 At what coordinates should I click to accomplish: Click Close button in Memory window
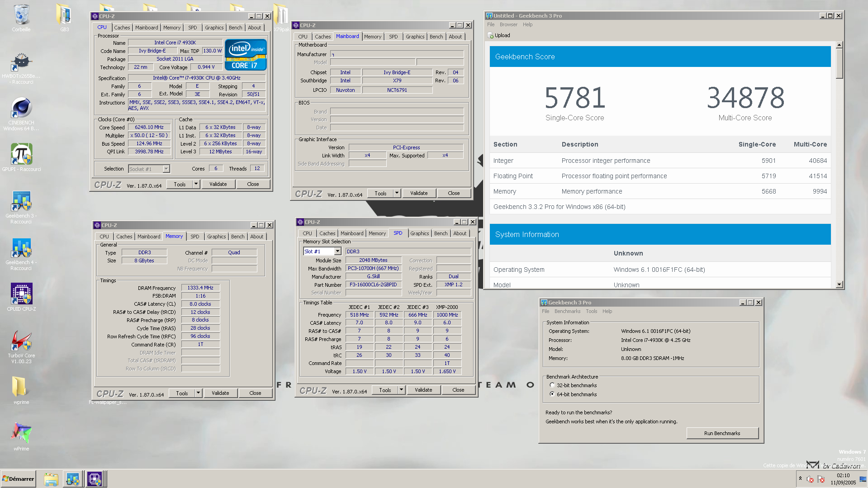(x=255, y=393)
